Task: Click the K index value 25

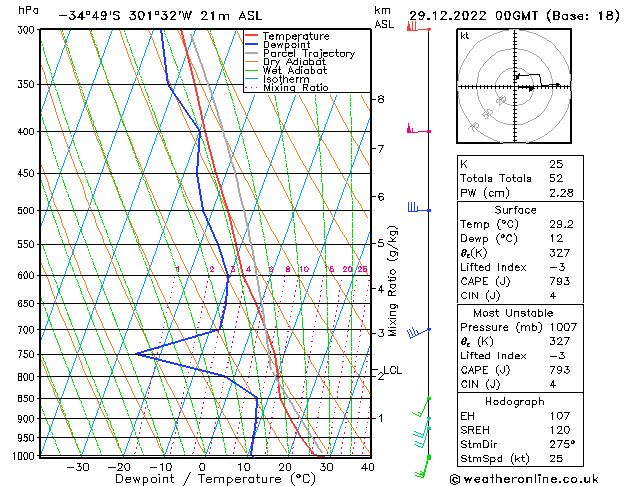Action: [556, 164]
